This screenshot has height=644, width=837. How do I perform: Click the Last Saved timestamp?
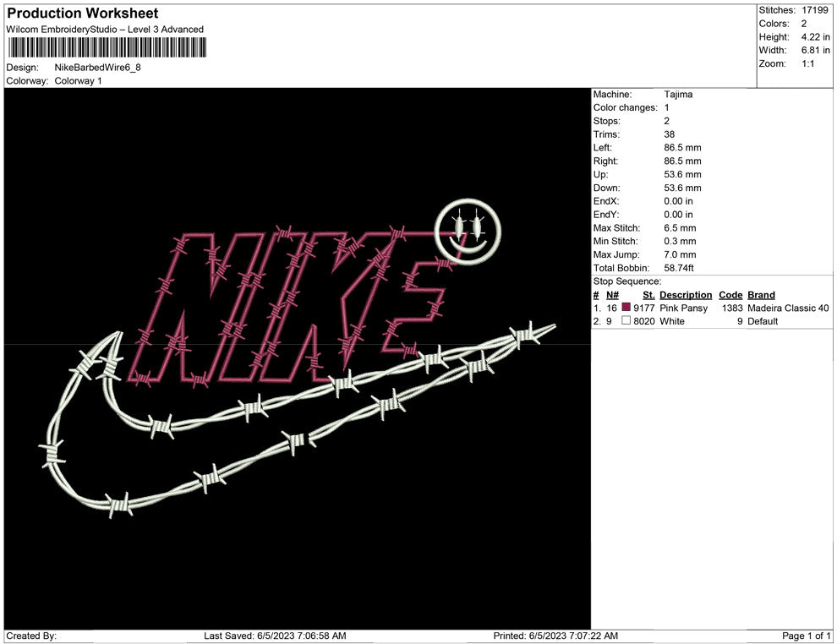(275, 636)
